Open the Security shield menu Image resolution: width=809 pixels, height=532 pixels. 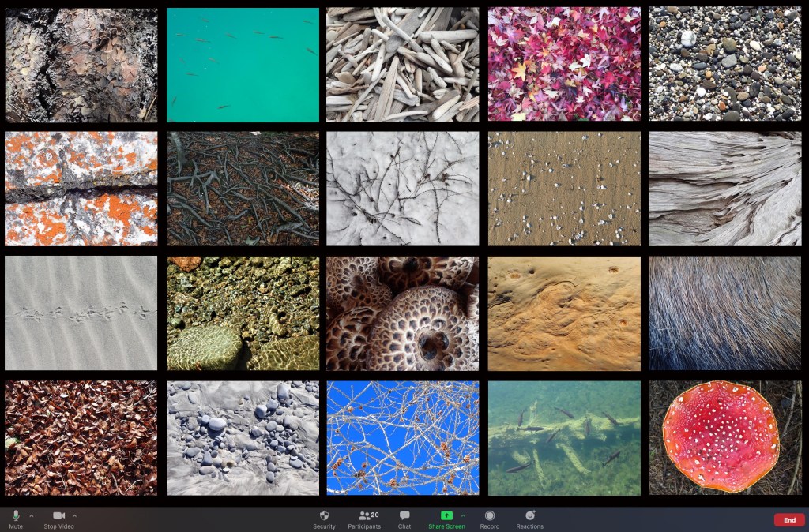pos(324,517)
